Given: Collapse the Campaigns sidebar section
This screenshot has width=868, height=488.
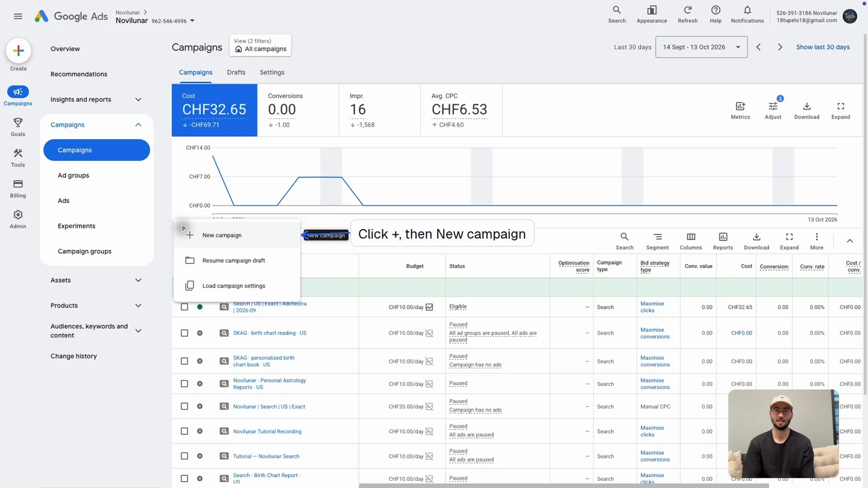Looking at the screenshot, I should click(138, 125).
